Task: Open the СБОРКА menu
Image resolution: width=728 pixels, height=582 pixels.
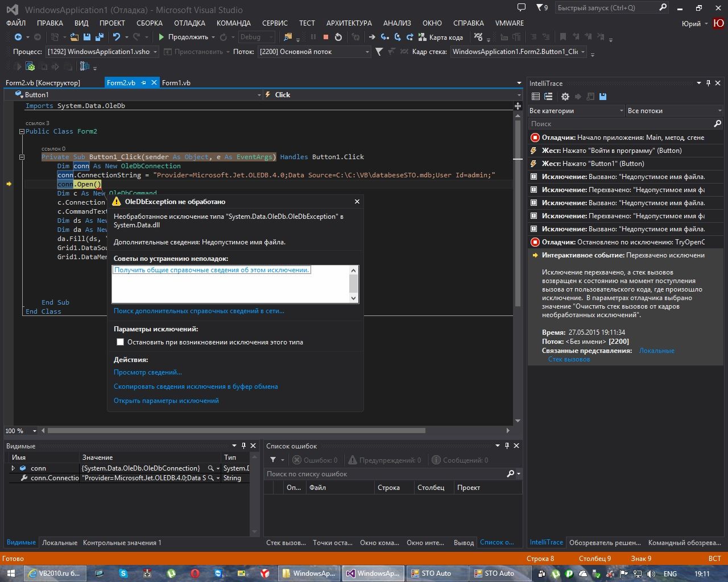Action: (150, 23)
